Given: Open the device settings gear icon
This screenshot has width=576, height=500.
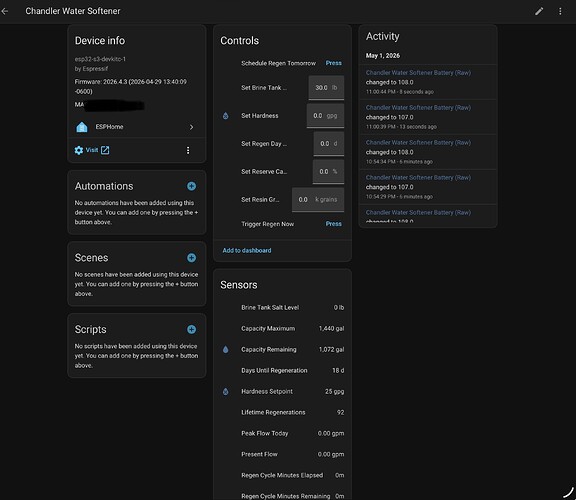Looking at the screenshot, I should tap(79, 150).
